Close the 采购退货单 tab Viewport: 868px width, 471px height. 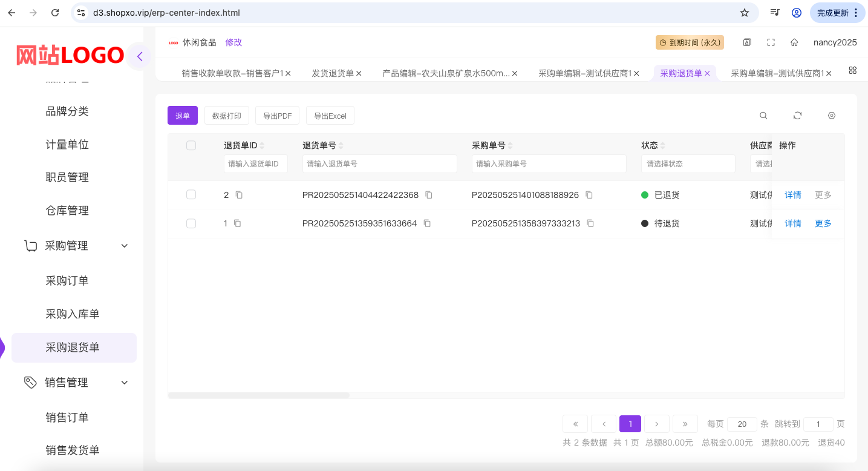[x=707, y=73]
